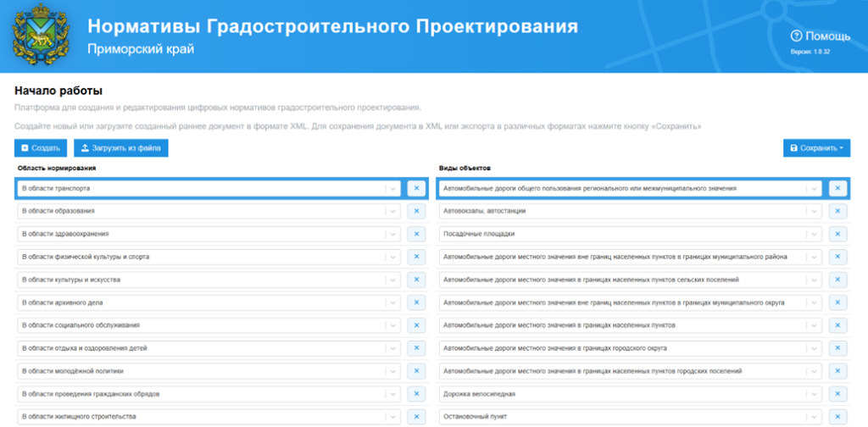Remove the 'В области транспорта' row with X
The width and height of the screenshot is (868, 427).
click(416, 188)
